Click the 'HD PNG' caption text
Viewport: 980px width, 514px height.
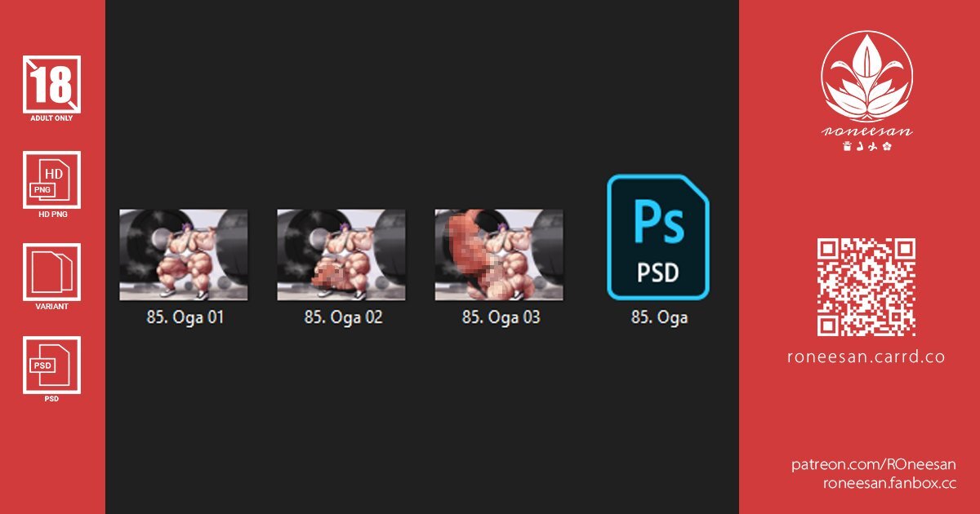(52, 215)
